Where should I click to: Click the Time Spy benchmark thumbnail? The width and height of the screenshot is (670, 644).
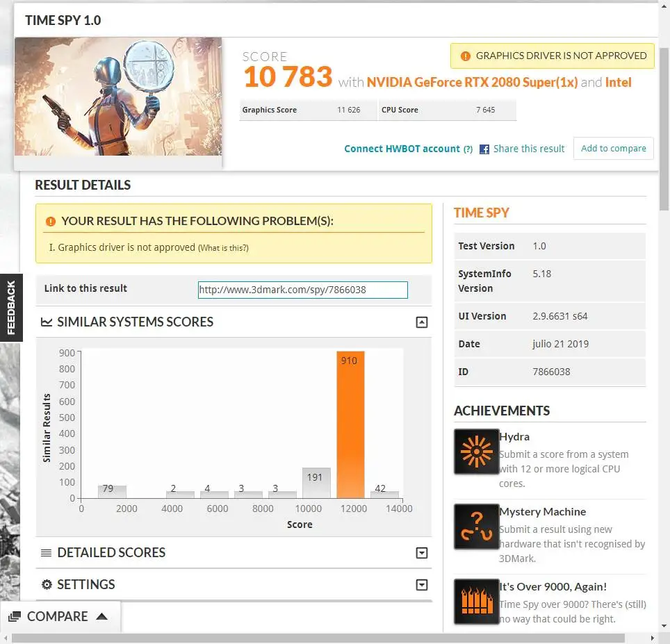coord(118,97)
